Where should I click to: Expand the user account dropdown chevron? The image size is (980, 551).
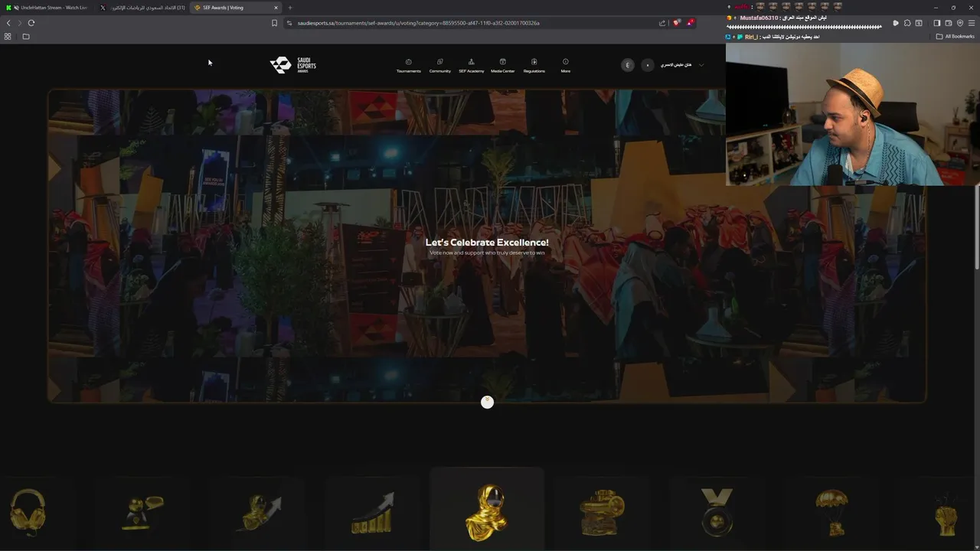click(x=701, y=65)
